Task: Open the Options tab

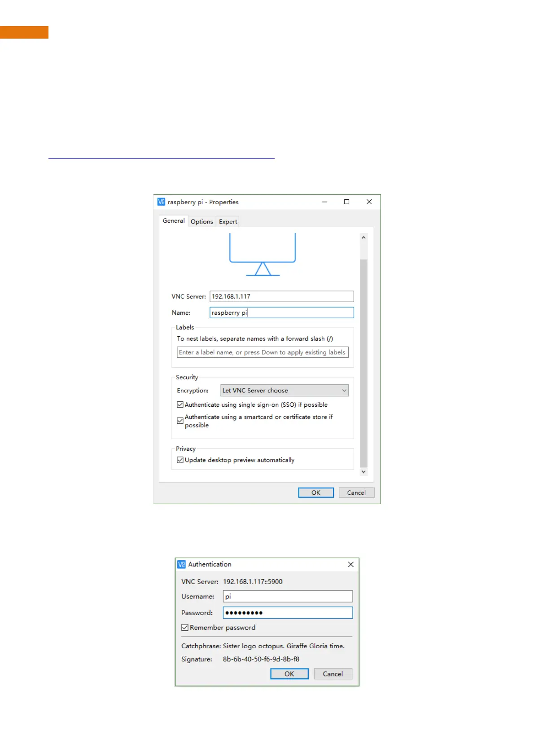Action: pos(202,222)
